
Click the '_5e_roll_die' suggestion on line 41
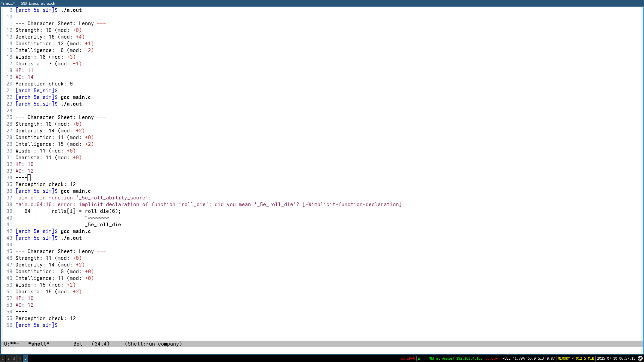tap(103, 225)
